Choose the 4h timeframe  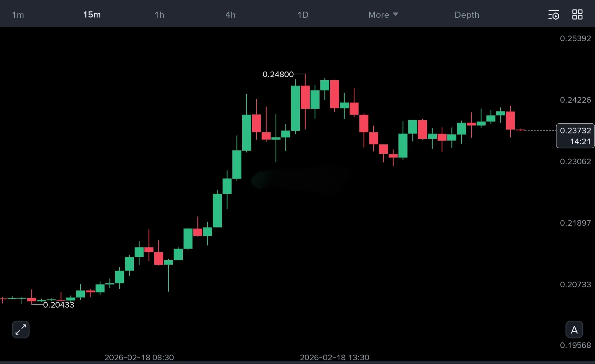[x=230, y=15]
